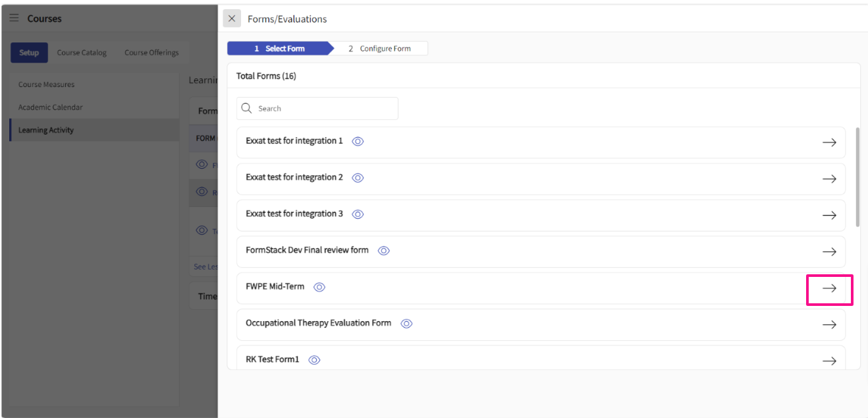868x418 pixels.
Task: Close the Forms/Evaluations panel
Action: tap(231, 18)
